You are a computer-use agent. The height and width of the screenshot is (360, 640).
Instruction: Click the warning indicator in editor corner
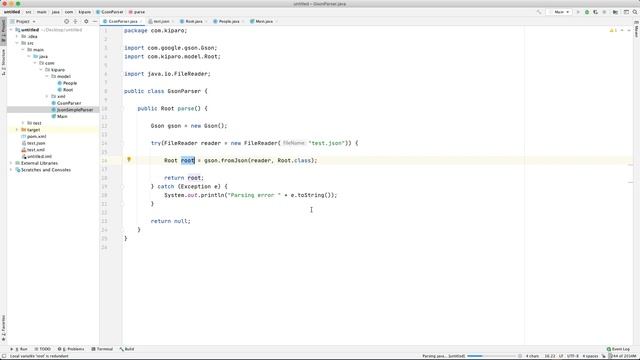click(613, 30)
